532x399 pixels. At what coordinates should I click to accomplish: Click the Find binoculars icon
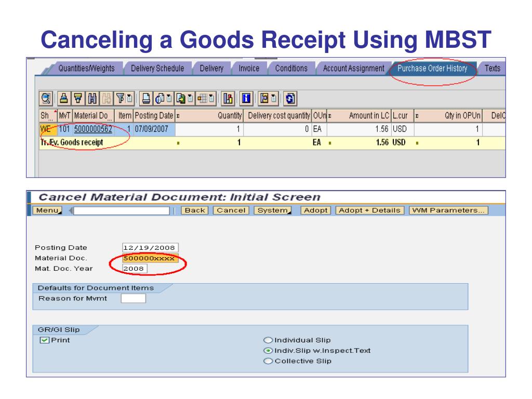coord(92,98)
